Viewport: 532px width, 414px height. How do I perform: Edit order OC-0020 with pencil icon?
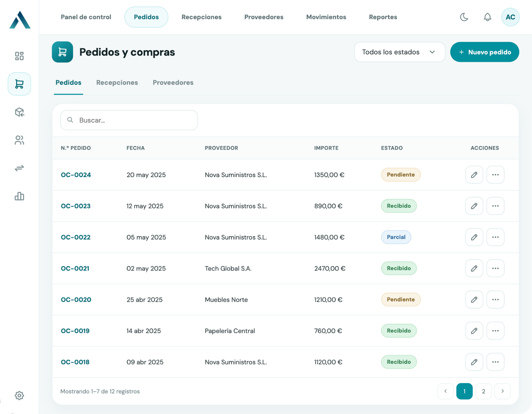tap(474, 300)
